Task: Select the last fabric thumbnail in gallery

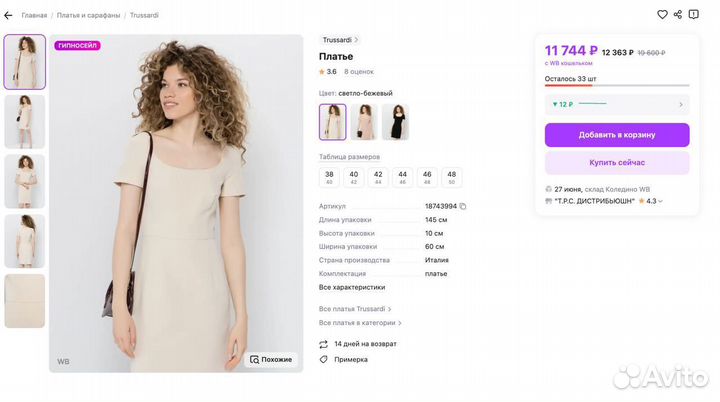Action: pos(25,301)
